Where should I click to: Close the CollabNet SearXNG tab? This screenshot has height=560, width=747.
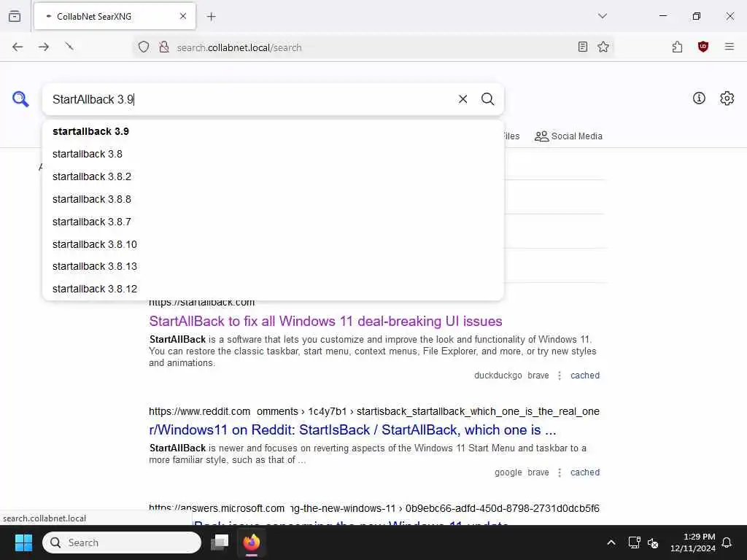click(x=183, y=16)
